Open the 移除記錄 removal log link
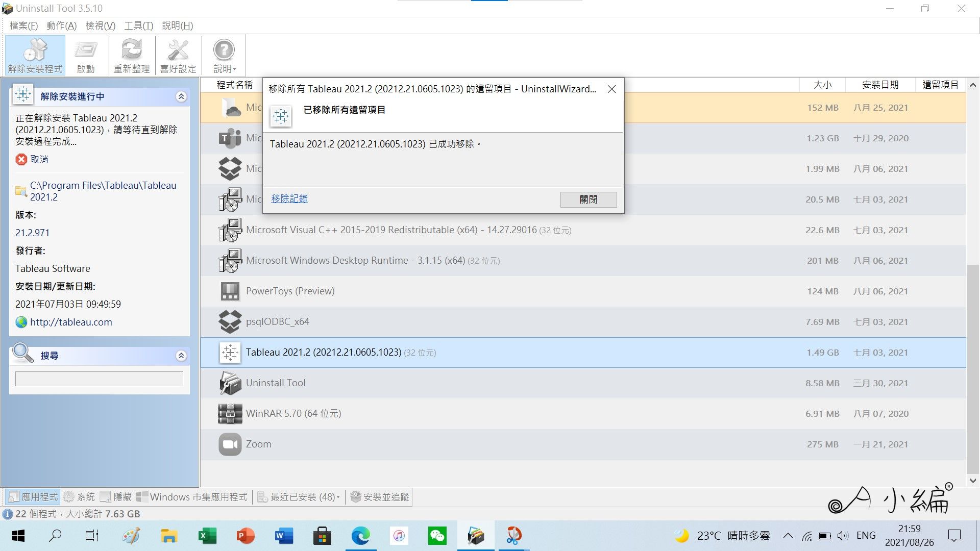 289,198
